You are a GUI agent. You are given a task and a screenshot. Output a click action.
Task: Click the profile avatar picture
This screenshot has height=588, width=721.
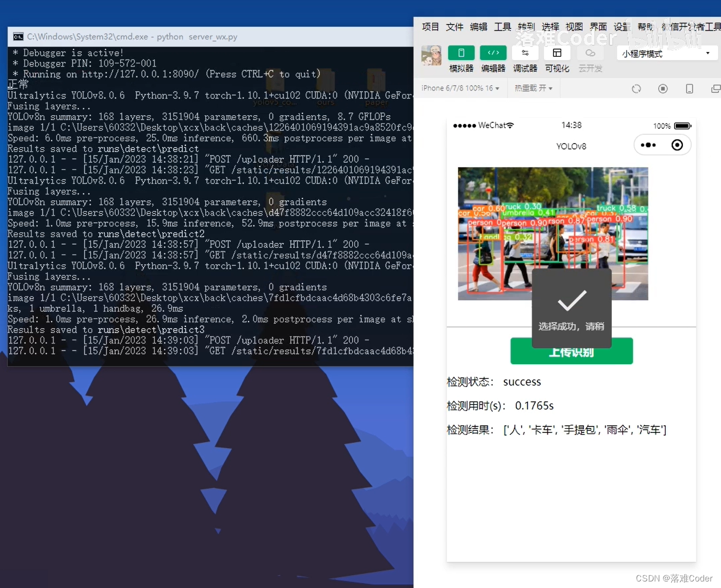coord(431,55)
